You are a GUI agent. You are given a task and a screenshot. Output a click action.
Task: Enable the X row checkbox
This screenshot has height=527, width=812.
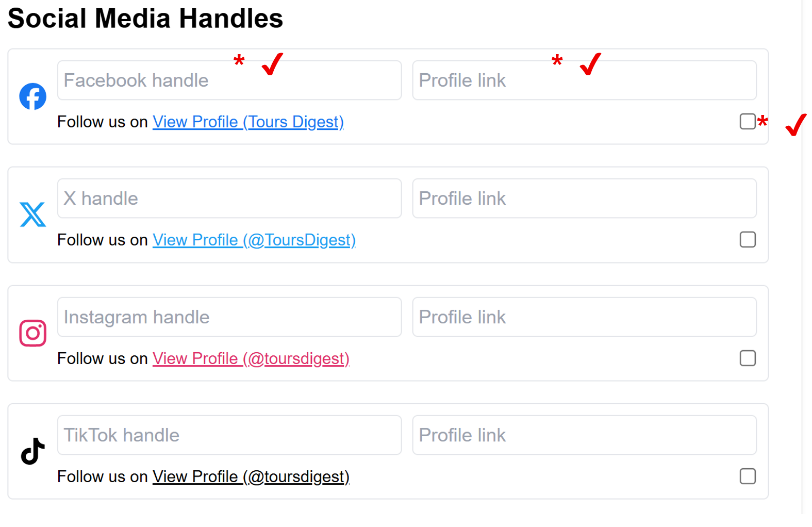[x=747, y=240]
